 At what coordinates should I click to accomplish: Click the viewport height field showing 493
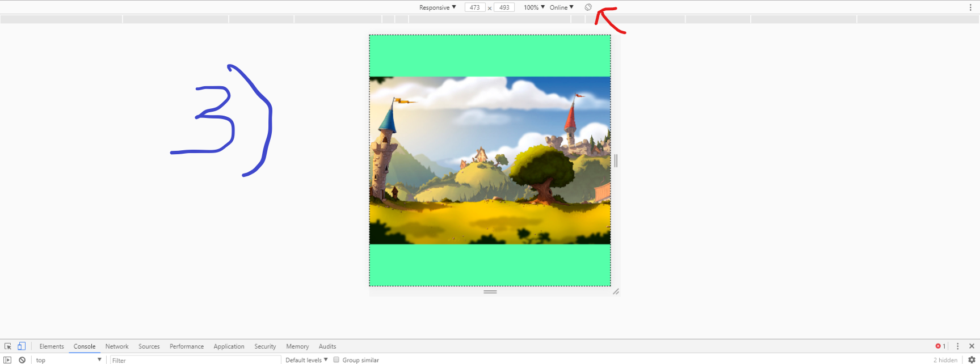point(504,7)
